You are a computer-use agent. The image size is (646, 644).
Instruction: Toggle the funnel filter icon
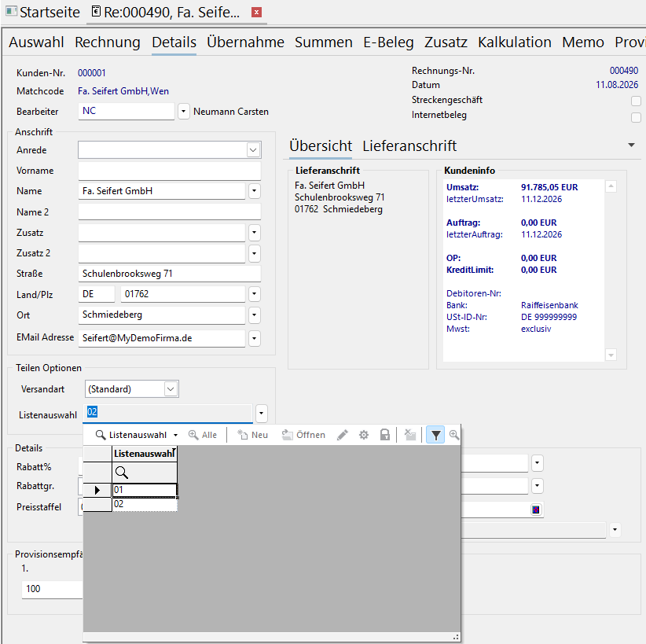[435, 435]
